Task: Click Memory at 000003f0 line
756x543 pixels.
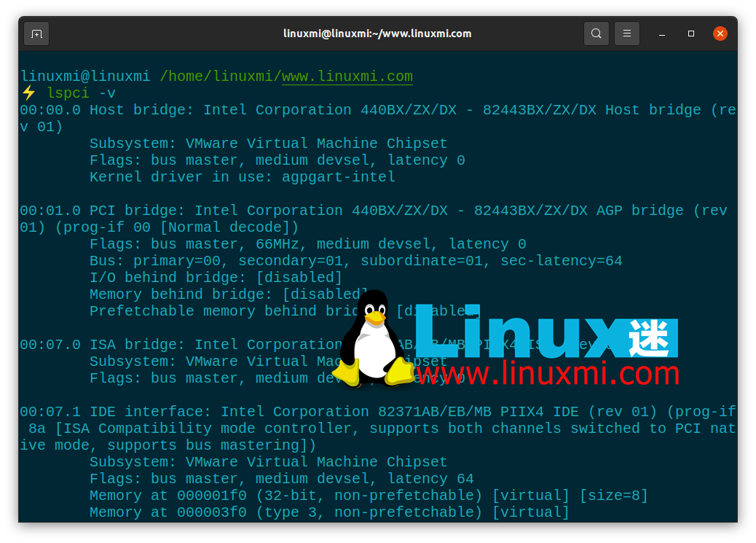Action: tap(329, 512)
